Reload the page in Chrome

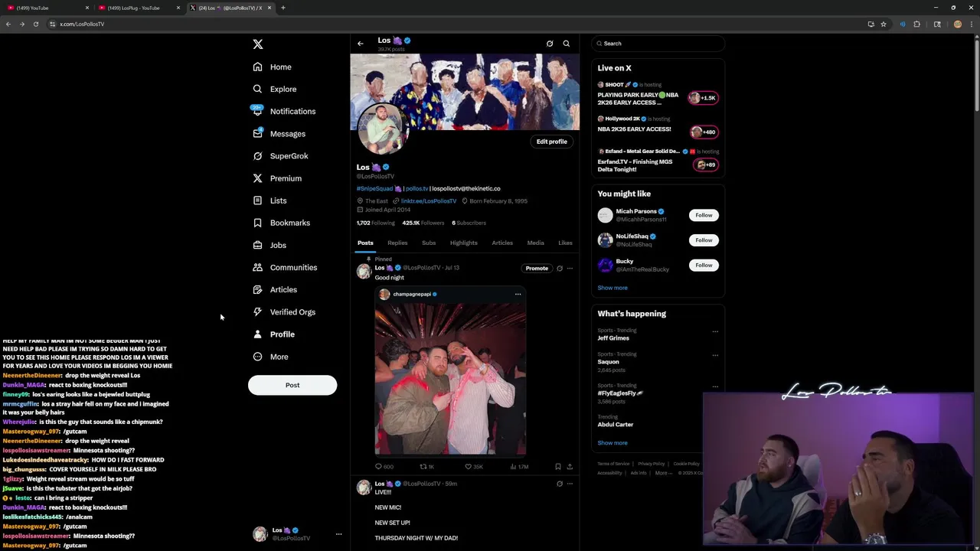(35, 24)
